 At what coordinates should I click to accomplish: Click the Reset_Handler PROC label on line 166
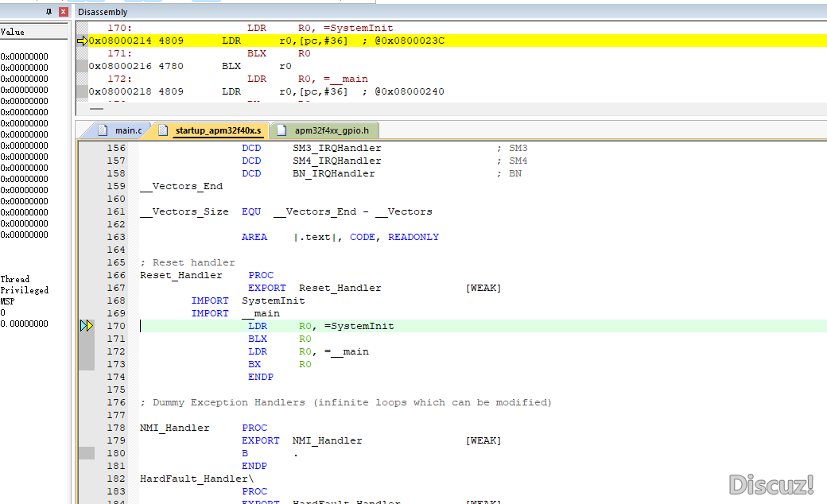click(x=207, y=275)
